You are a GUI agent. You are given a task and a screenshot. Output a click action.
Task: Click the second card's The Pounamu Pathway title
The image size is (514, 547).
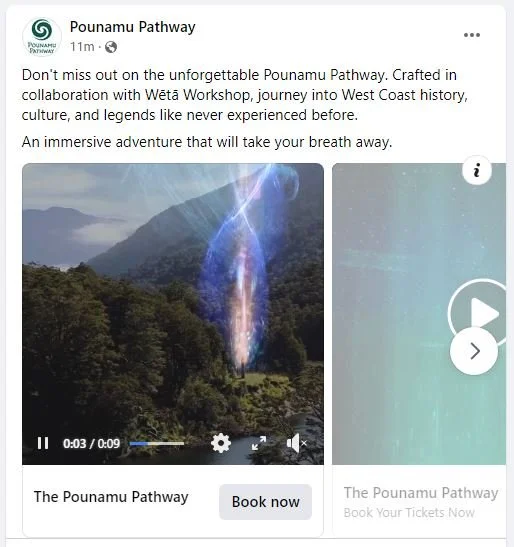421,493
